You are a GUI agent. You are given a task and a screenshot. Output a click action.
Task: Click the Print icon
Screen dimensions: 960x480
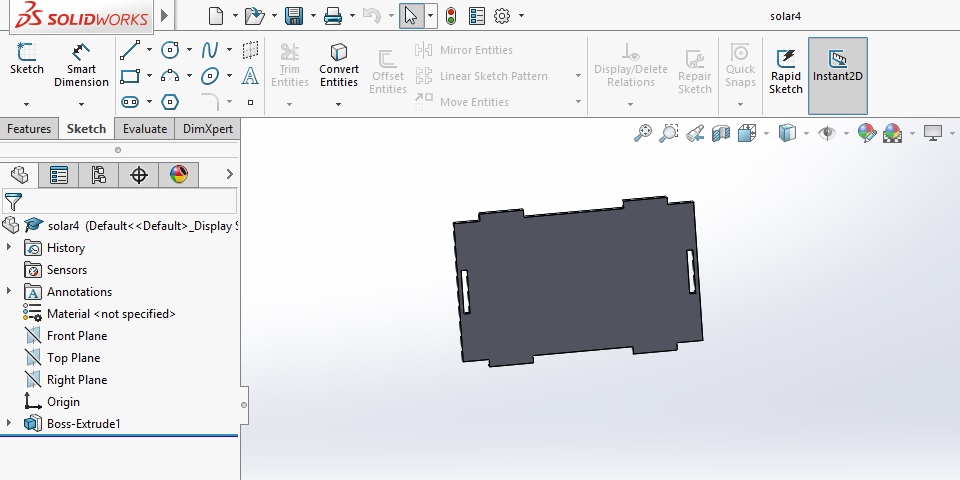(332, 16)
